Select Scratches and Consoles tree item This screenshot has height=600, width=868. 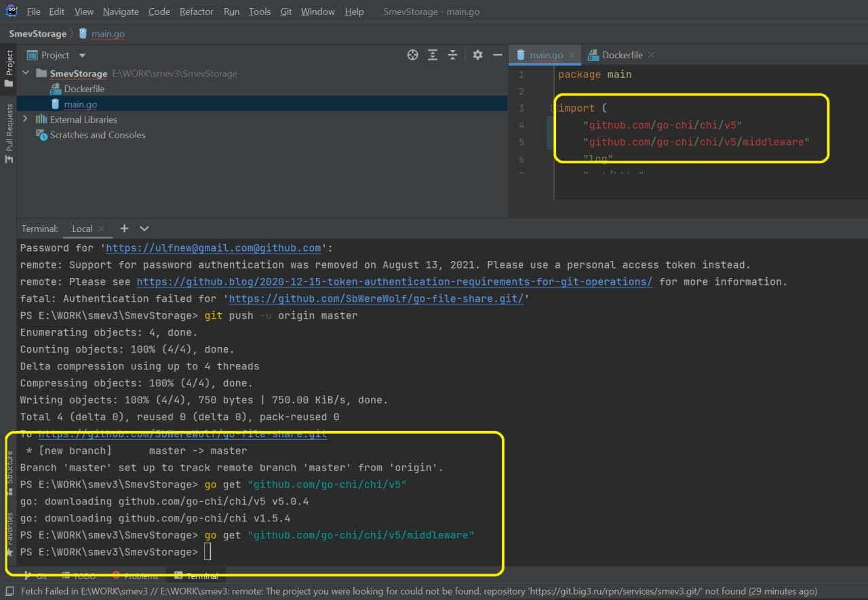tap(98, 135)
